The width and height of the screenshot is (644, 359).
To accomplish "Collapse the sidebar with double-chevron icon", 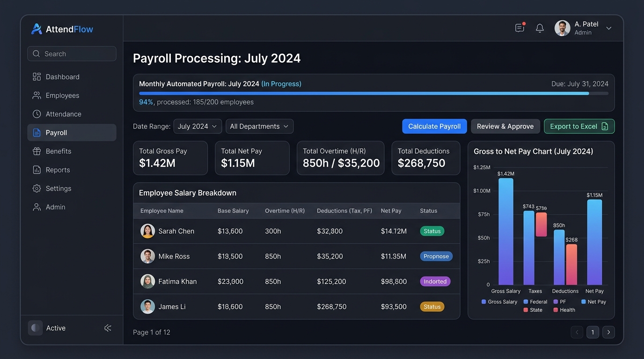I will 108,328.
